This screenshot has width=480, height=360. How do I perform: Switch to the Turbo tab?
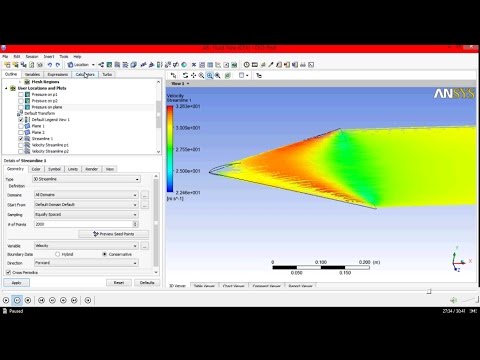[x=107, y=74]
